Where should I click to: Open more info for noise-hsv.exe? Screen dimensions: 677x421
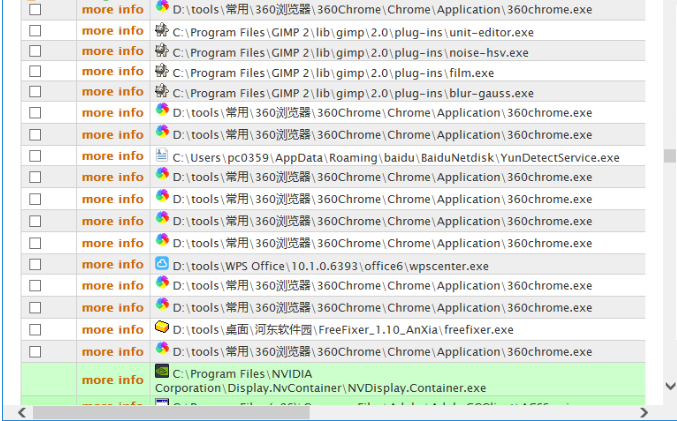coord(113,51)
